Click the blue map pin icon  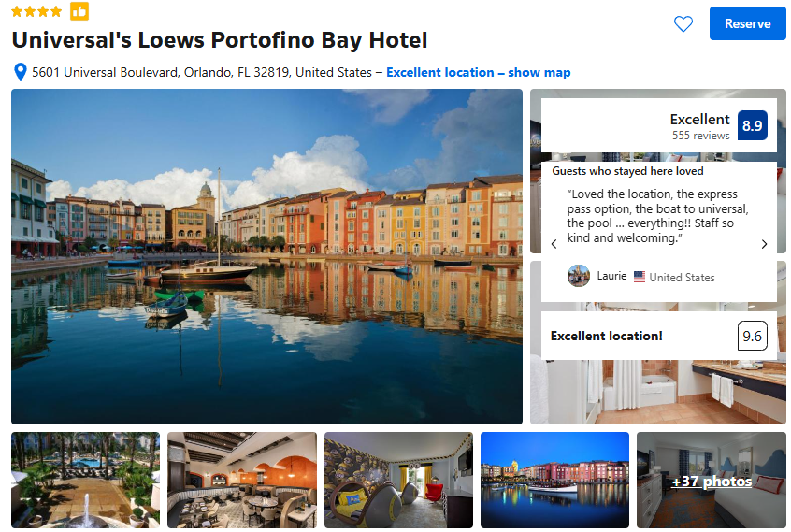(x=21, y=72)
